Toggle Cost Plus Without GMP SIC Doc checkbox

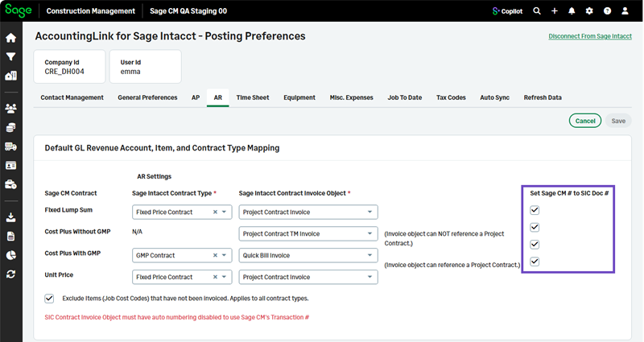pos(535,227)
